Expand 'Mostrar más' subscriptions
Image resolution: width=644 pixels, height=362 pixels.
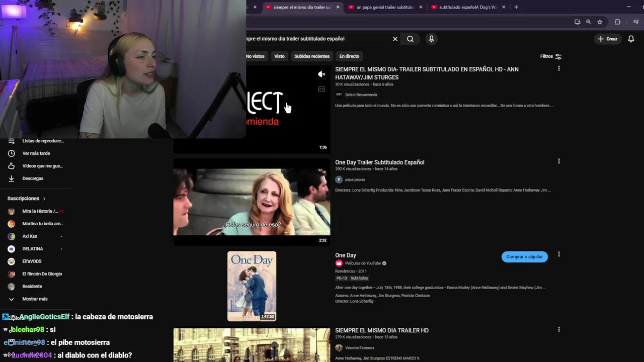pos(36,299)
